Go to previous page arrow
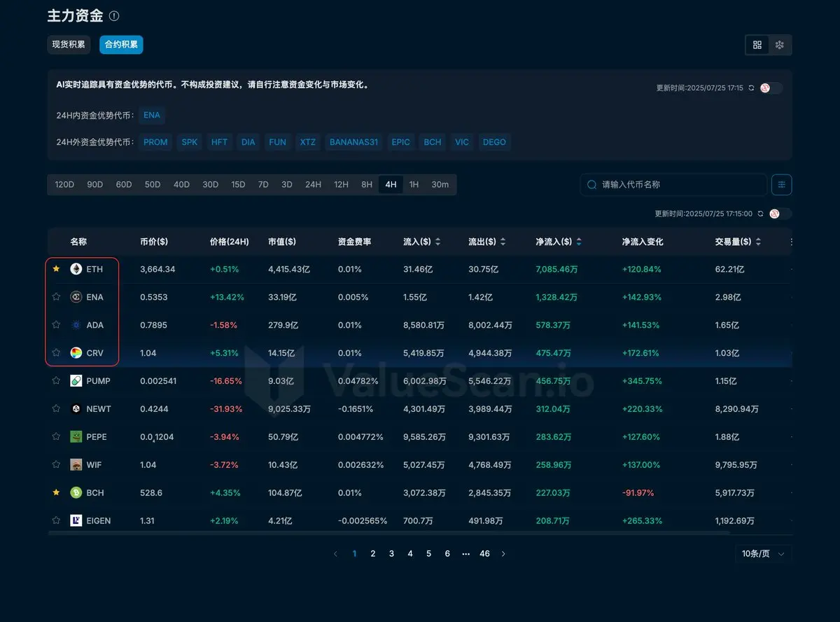The height and width of the screenshot is (622, 840). [335, 554]
